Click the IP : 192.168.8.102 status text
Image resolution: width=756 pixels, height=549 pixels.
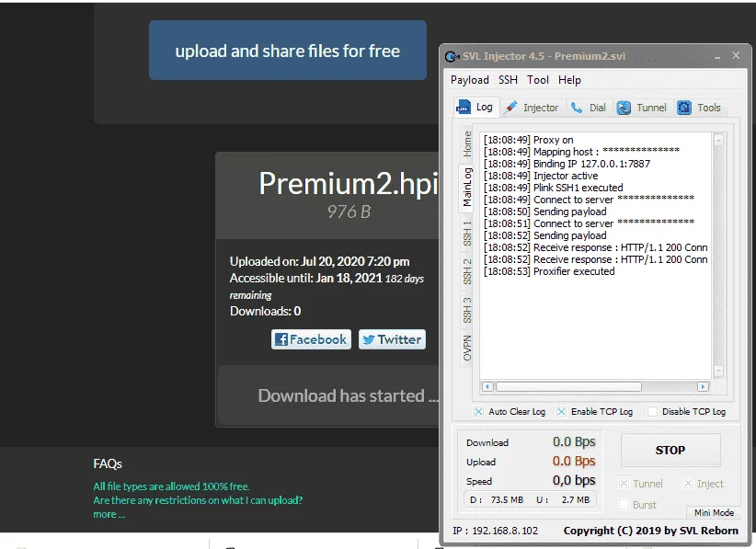tap(495, 531)
